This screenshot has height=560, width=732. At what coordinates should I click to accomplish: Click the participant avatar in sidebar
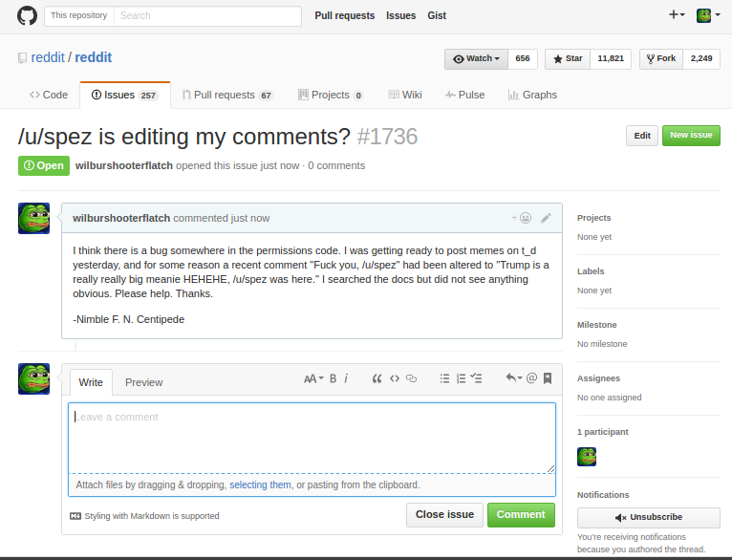pyautogui.click(x=587, y=457)
